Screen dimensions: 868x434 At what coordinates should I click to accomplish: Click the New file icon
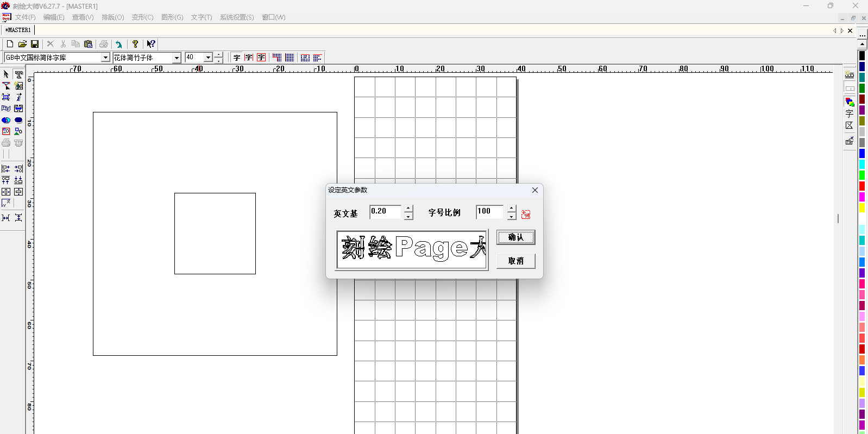(x=10, y=44)
